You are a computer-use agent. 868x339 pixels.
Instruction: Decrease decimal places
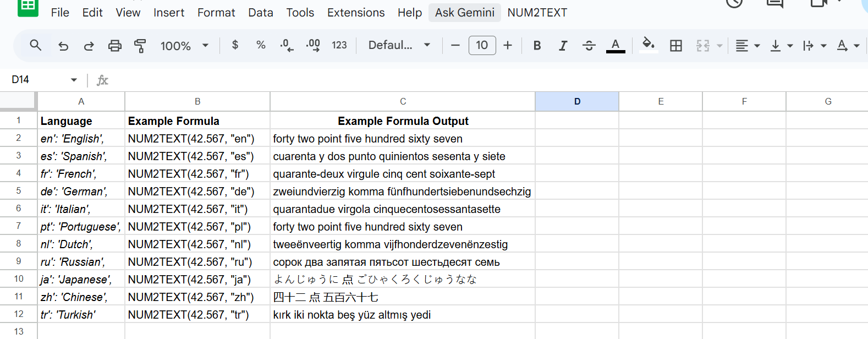[287, 45]
